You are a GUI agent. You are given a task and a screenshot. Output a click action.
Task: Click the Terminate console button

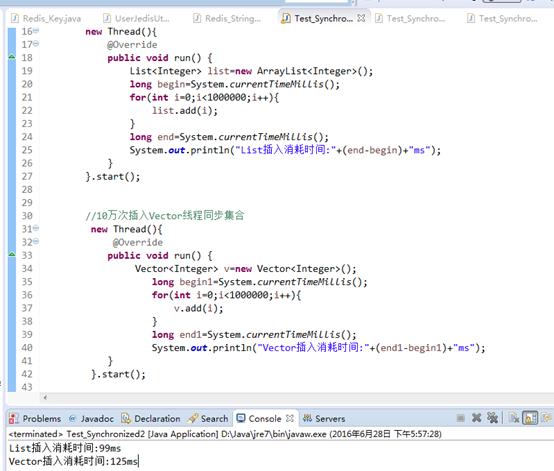460,418
